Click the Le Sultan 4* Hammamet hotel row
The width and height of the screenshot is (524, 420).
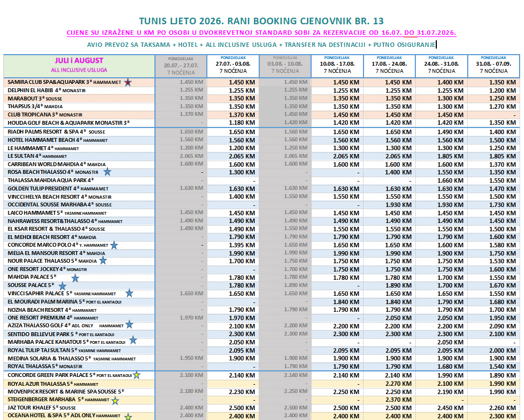pos(261,156)
